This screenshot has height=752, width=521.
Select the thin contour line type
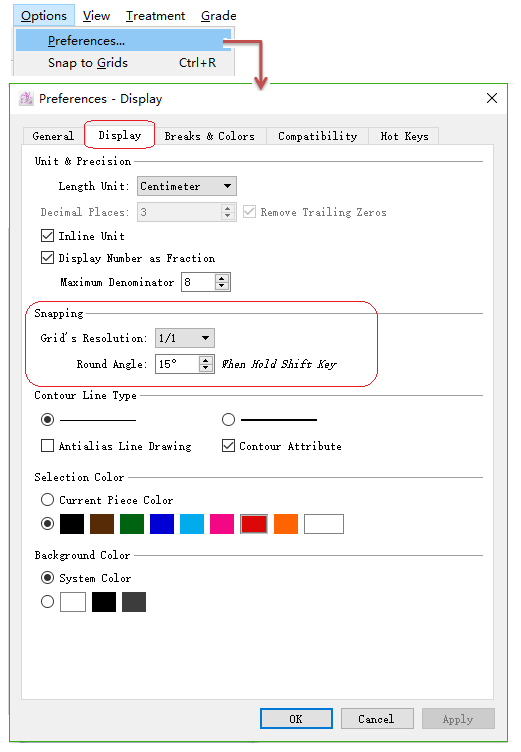(x=47, y=420)
